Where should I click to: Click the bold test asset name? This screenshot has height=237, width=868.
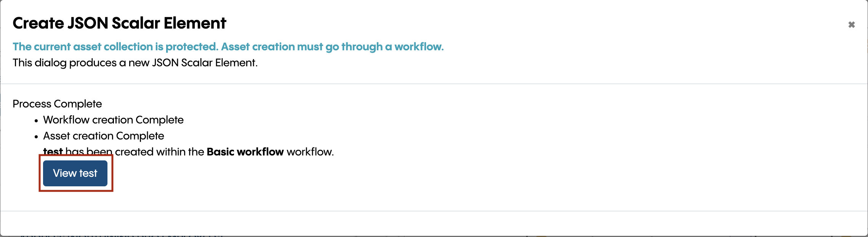53,151
